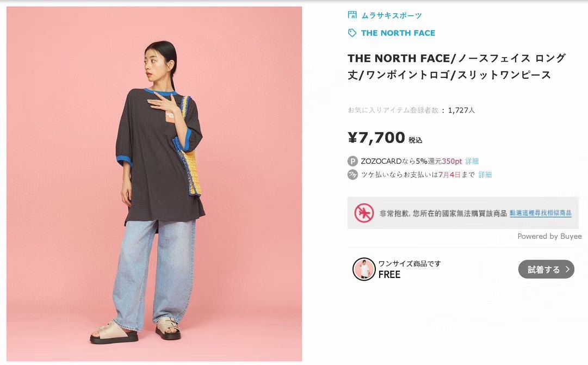This screenshot has width=588, height=365.
Task: Open the ムラサキスポーツ shop link
Action: pyautogui.click(x=392, y=15)
